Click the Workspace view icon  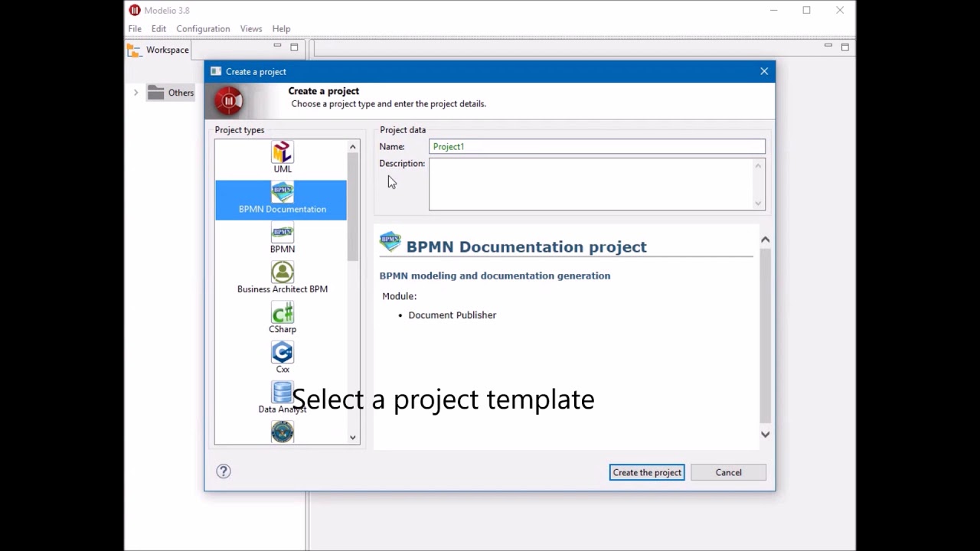point(135,51)
